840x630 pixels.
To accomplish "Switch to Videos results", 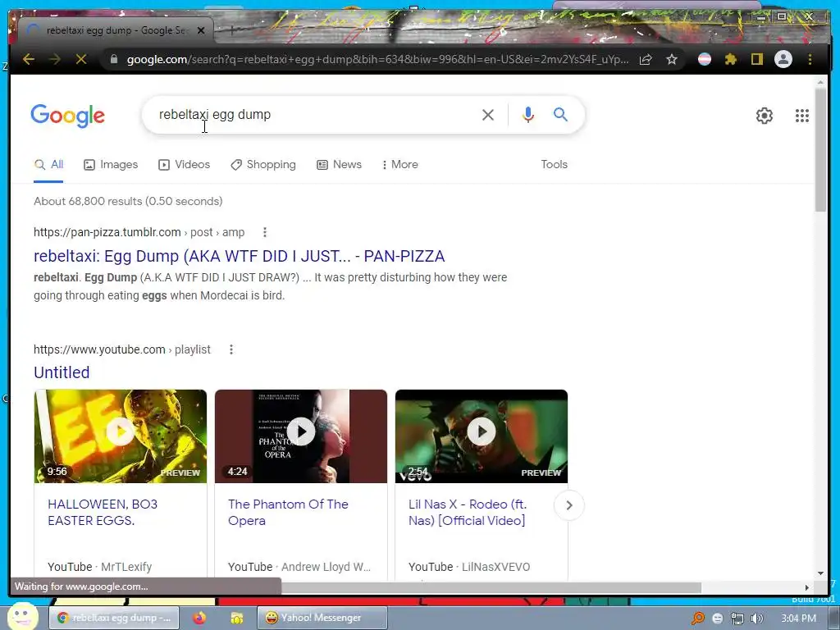I will click(184, 164).
